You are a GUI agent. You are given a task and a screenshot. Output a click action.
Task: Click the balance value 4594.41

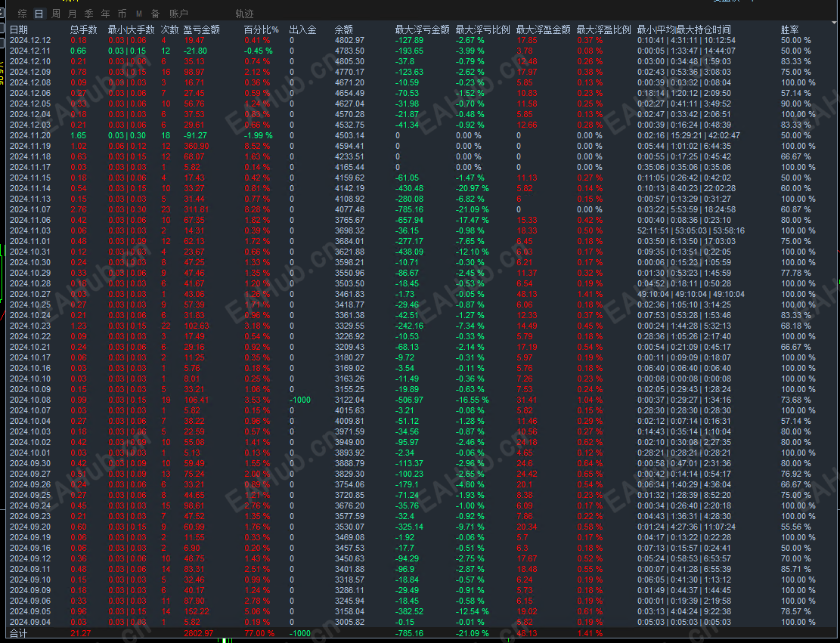point(349,146)
